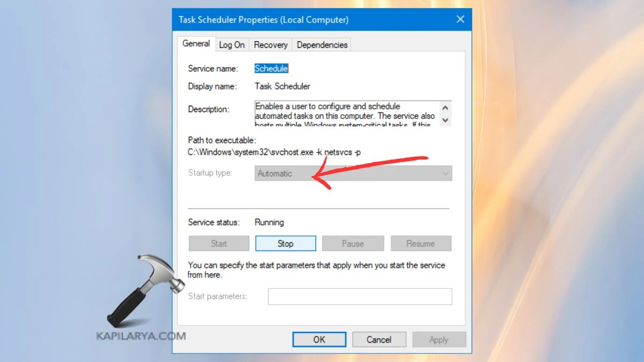
Task: Click inside the Description text box
Action: click(347, 113)
